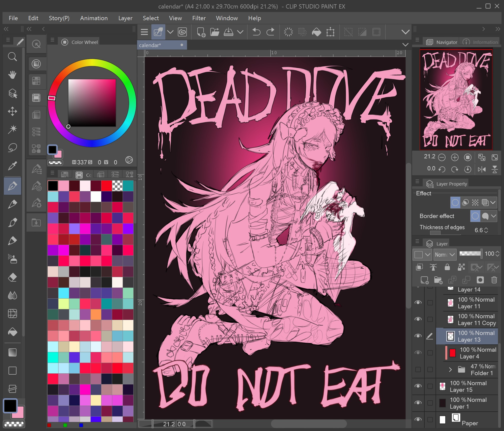Open the Normal blending mode dropdown
The height and width of the screenshot is (431, 504).
[445, 255]
